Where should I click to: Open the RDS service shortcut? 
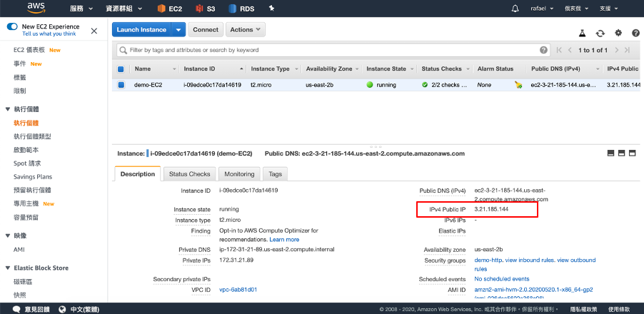(x=241, y=9)
